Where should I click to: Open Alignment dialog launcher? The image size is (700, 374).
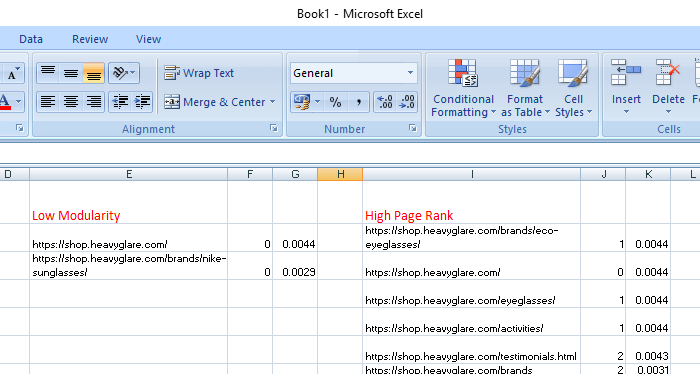click(274, 129)
